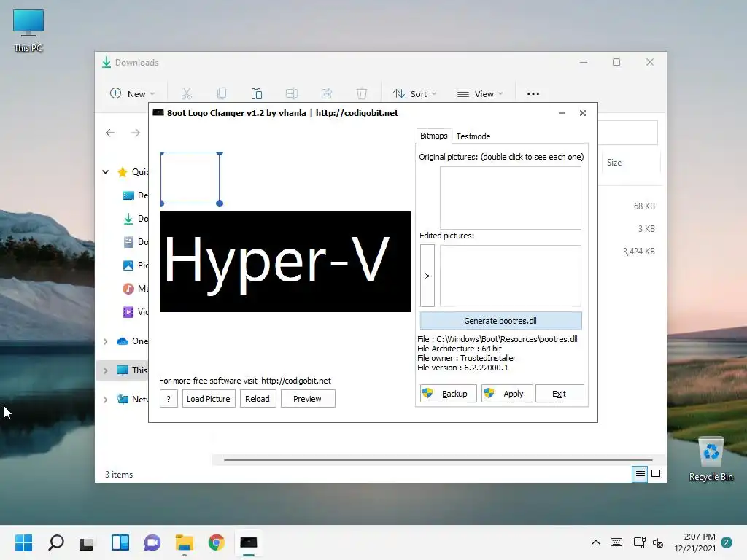Switch to the Bitmaps tab
Viewport: 747px width, 560px height.
point(433,136)
